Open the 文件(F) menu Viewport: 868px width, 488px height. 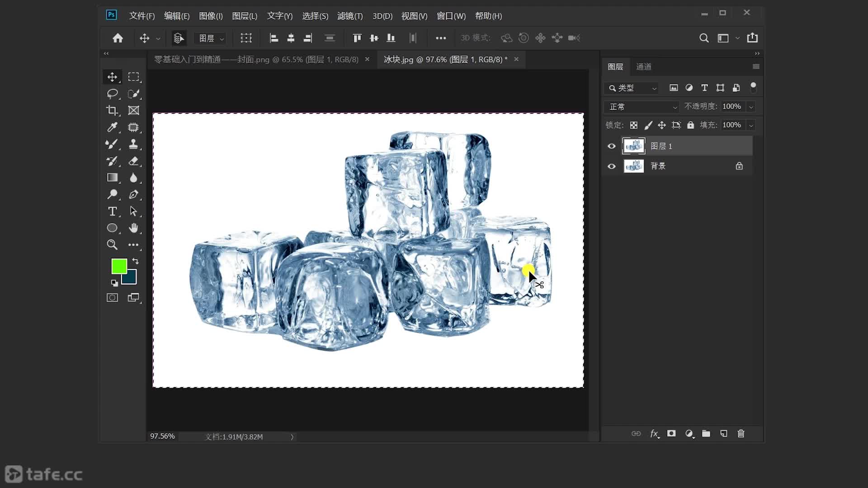click(142, 16)
